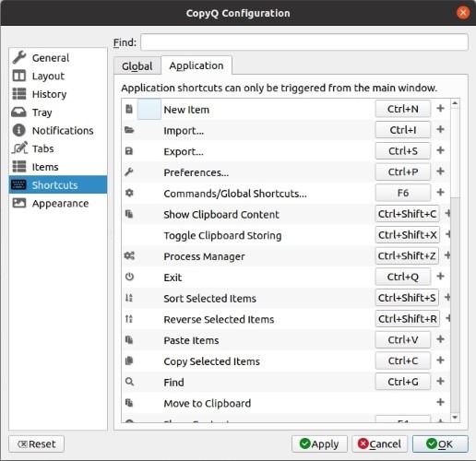This screenshot has height=461, width=476.
Task: Open the Items settings page
Action: point(58,167)
